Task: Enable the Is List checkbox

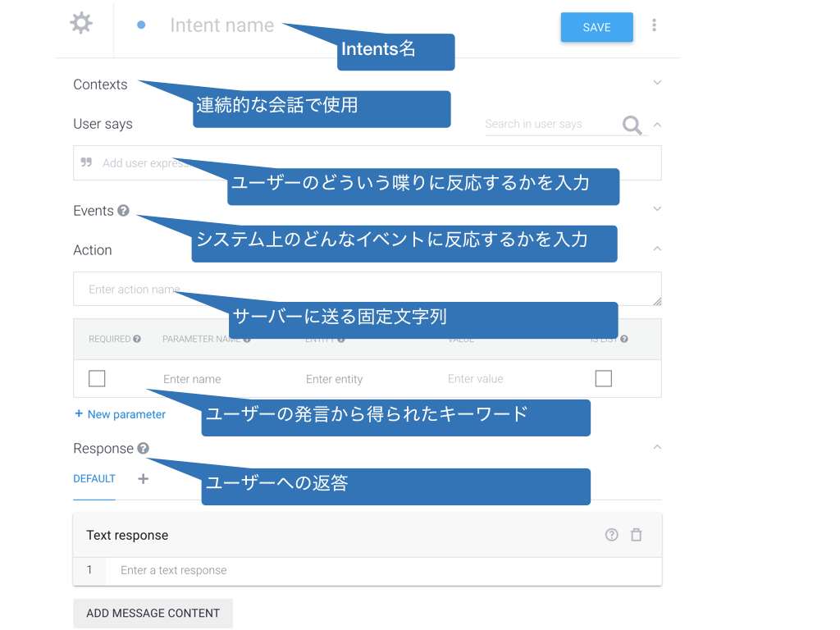Action: [x=604, y=378]
